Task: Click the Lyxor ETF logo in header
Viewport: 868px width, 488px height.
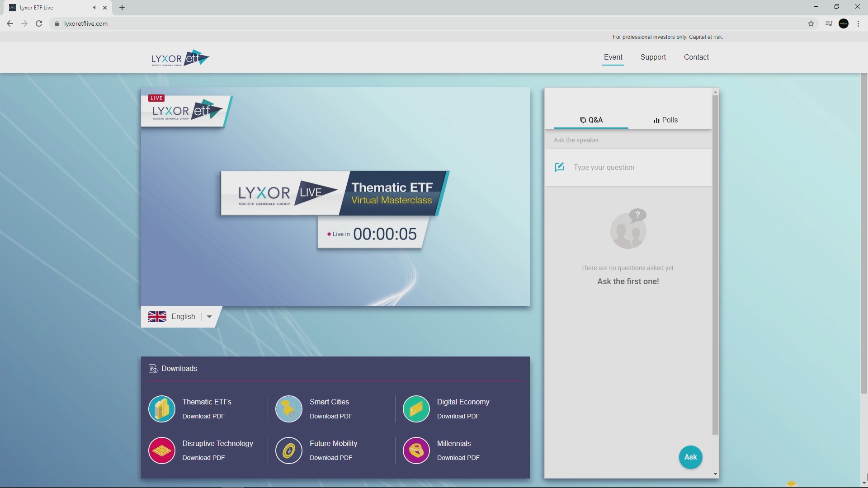Action: [180, 58]
